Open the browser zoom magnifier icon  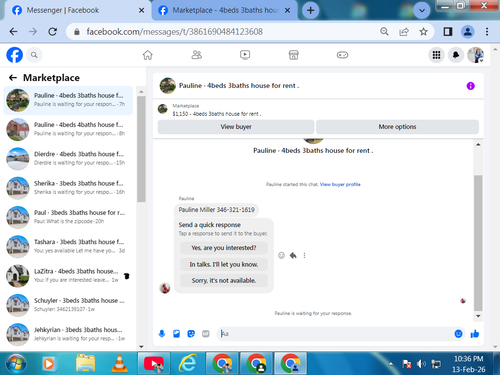click(384, 32)
